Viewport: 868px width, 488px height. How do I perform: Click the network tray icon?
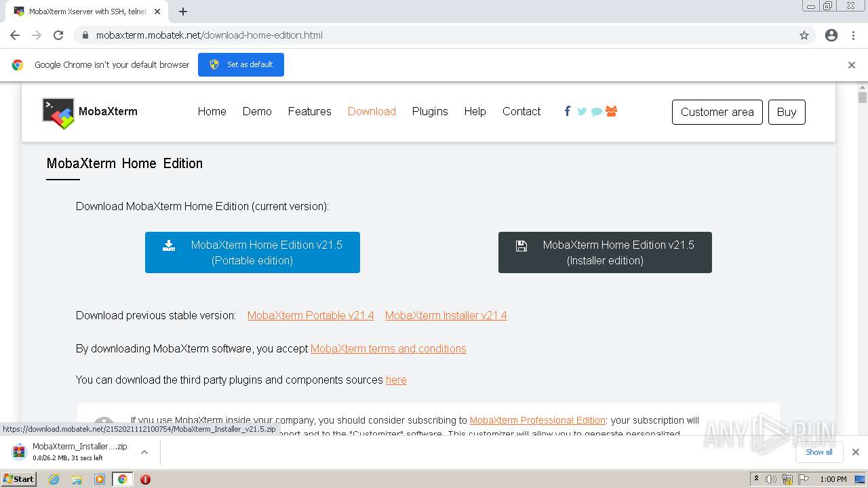pyautogui.click(x=787, y=479)
